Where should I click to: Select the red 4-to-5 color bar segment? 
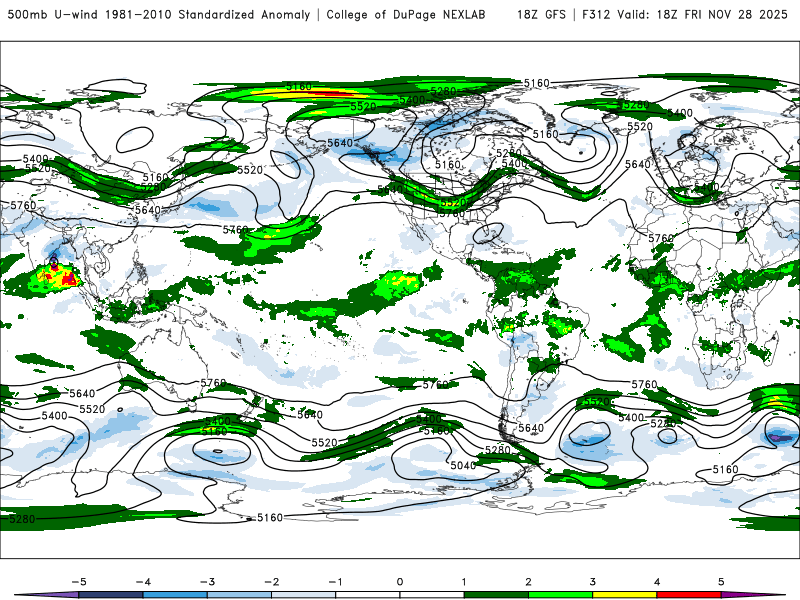pyautogui.click(x=688, y=595)
